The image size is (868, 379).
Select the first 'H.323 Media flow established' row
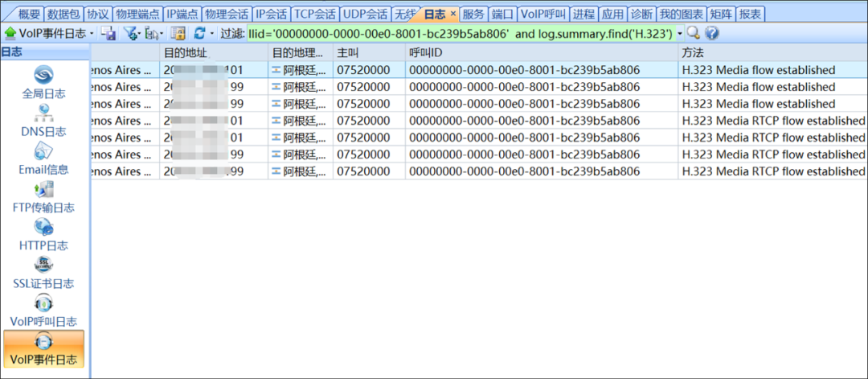[479, 70]
